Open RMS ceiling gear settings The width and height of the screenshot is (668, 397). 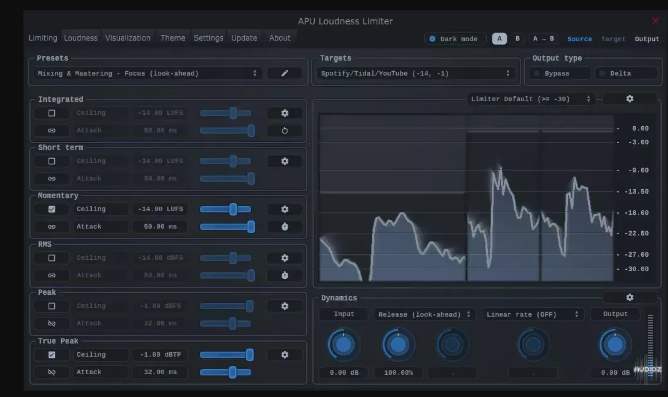285,258
